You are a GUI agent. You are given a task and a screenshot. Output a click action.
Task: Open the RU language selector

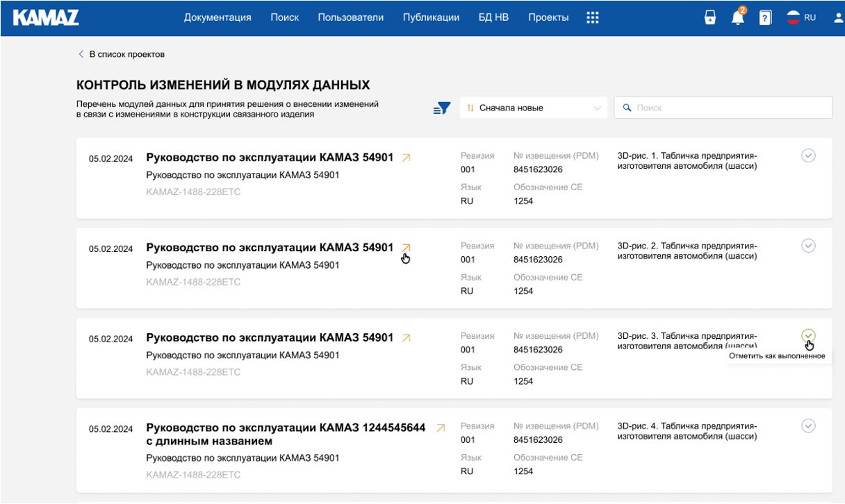tap(801, 18)
